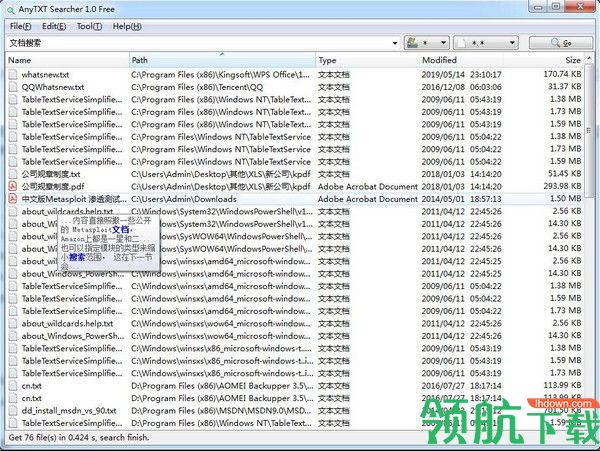Sort results by Modified column header

(461, 60)
